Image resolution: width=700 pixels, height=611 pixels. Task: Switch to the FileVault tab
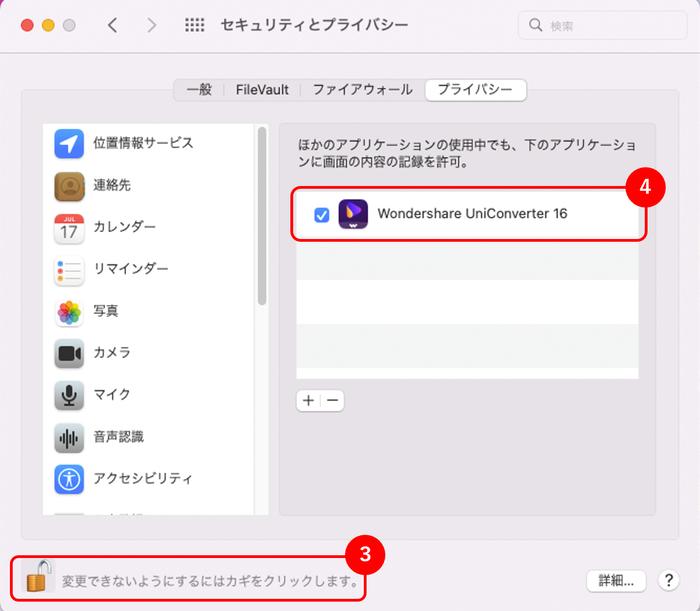[262, 90]
